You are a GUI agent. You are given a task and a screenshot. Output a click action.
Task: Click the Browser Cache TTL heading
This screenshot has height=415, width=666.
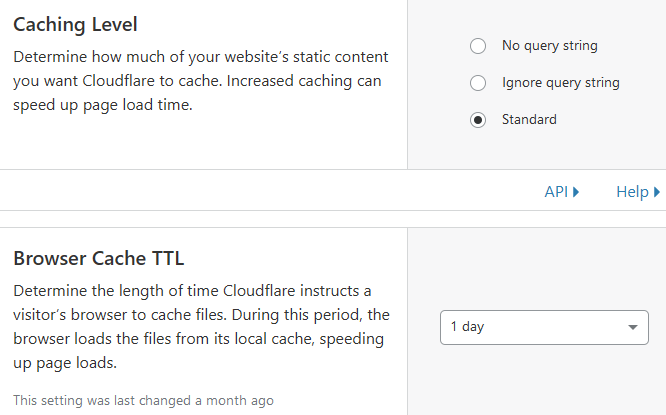[x=99, y=258]
